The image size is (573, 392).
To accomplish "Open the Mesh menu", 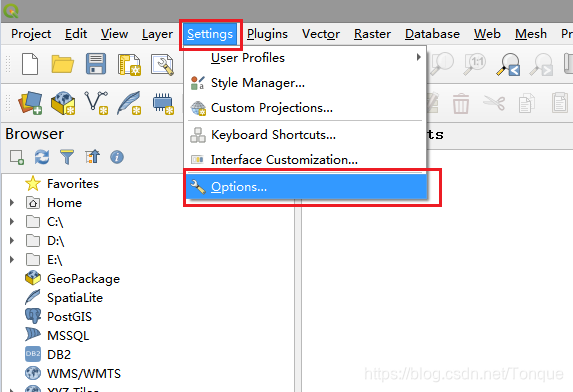I will point(531,34).
